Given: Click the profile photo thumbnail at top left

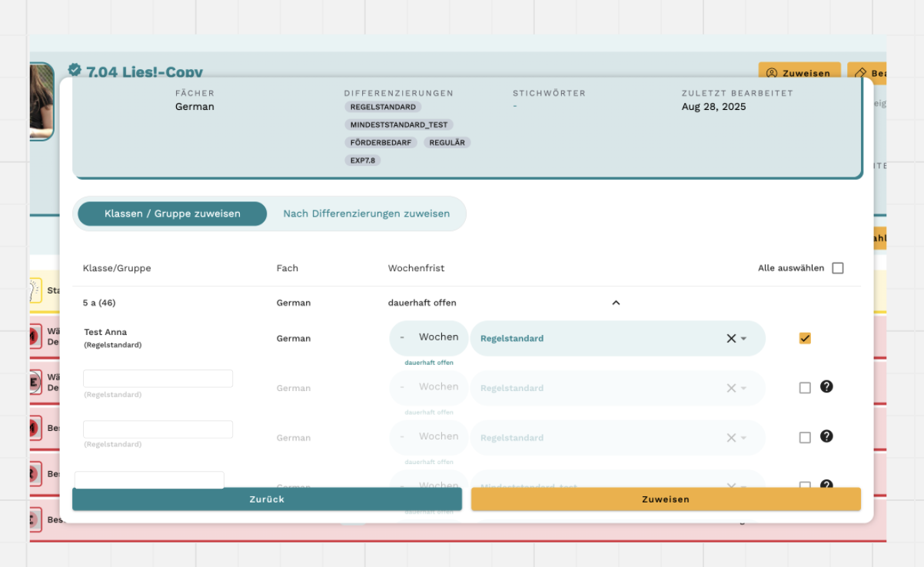Looking at the screenshot, I should tap(42, 101).
